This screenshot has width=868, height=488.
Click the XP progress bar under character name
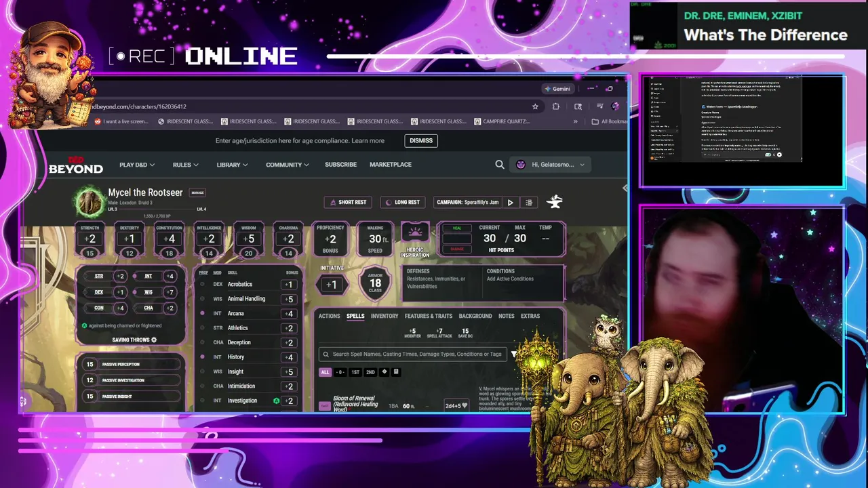pos(157,209)
